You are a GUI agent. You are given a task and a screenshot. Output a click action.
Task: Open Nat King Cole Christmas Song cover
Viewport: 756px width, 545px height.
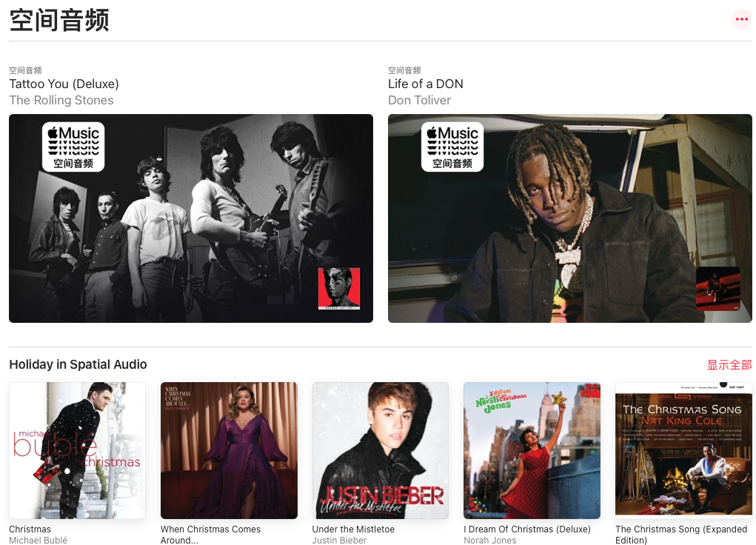[683, 450]
